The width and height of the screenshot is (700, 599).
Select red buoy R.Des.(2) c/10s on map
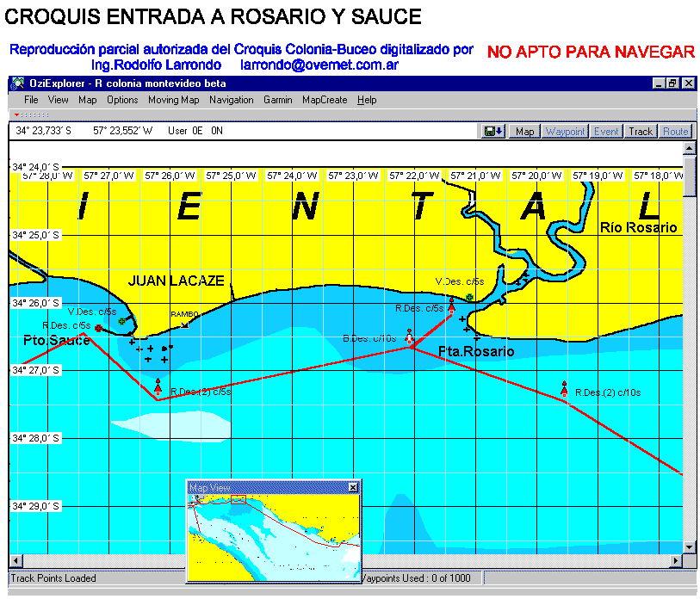point(564,388)
